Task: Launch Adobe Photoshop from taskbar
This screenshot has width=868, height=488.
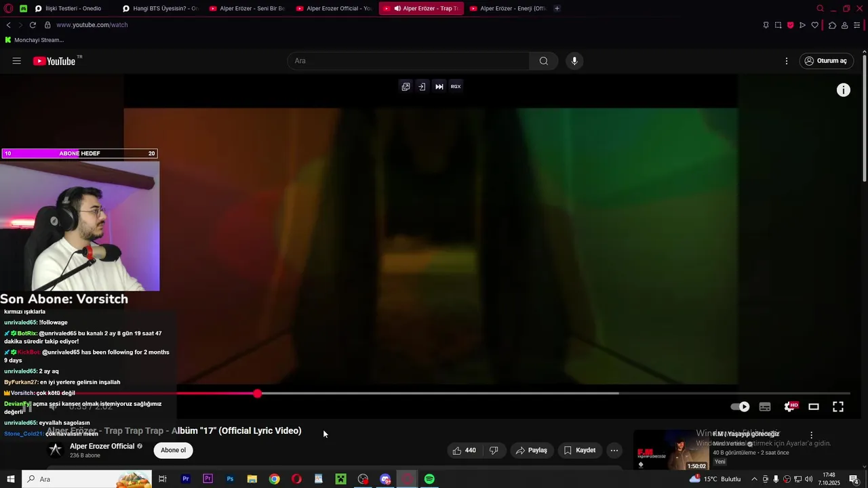Action: (x=230, y=479)
